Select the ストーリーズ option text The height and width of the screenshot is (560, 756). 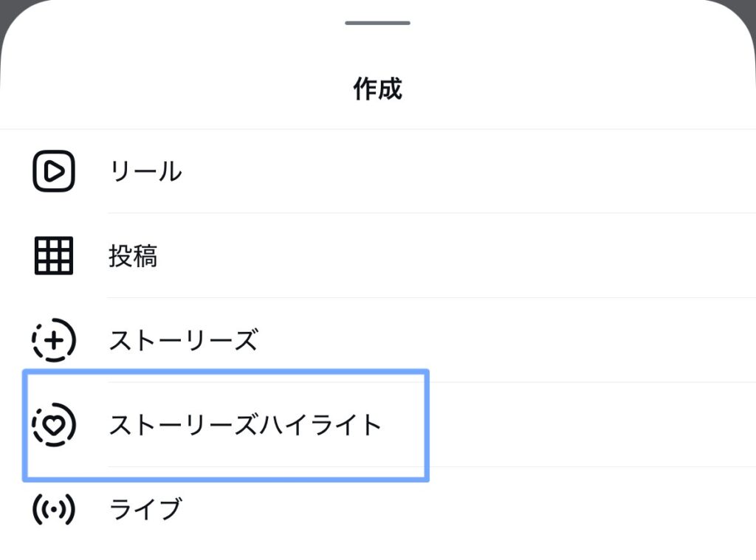183,341
